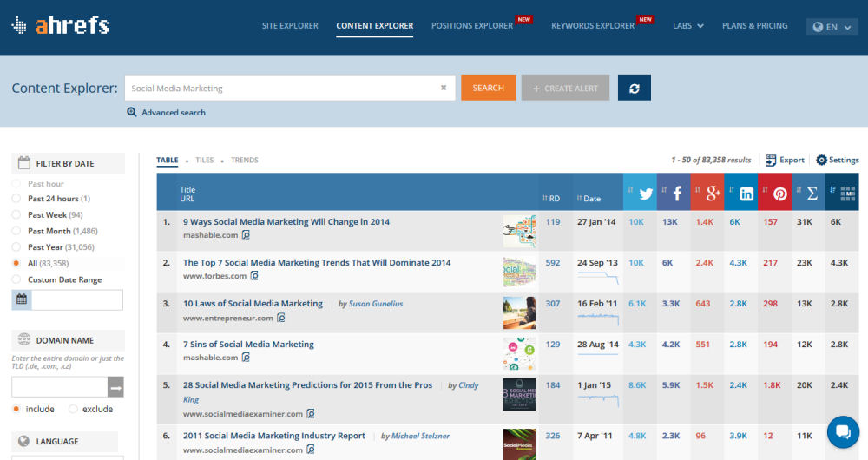Click the Content Explorer search field

click(290, 88)
